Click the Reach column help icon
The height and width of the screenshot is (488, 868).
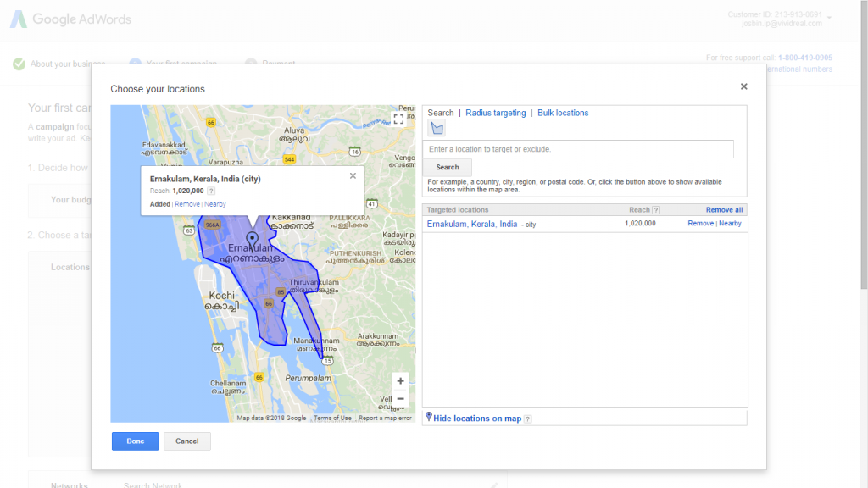click(x=656, y=210)
